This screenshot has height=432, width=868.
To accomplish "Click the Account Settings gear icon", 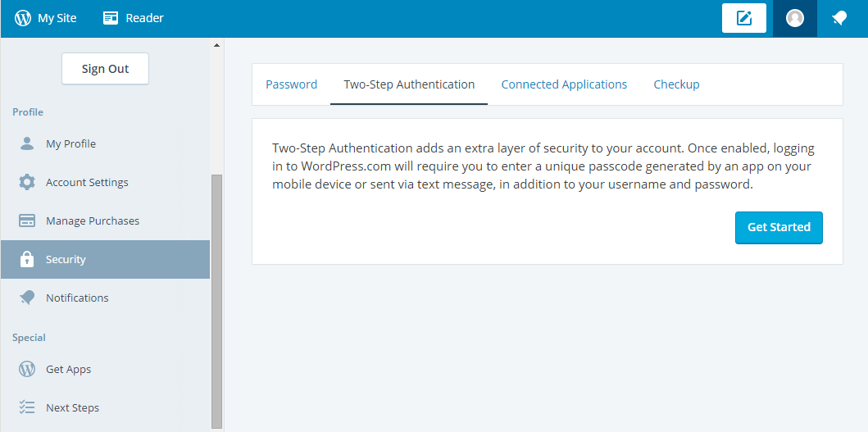I will pyautogui.click(x=26, y=182).
